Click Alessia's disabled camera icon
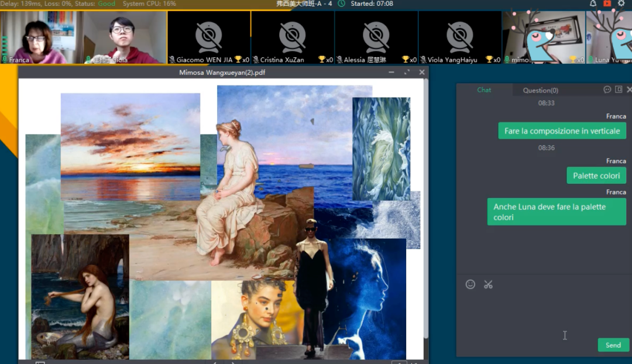632x364 pixels. [x=376, y=36]
